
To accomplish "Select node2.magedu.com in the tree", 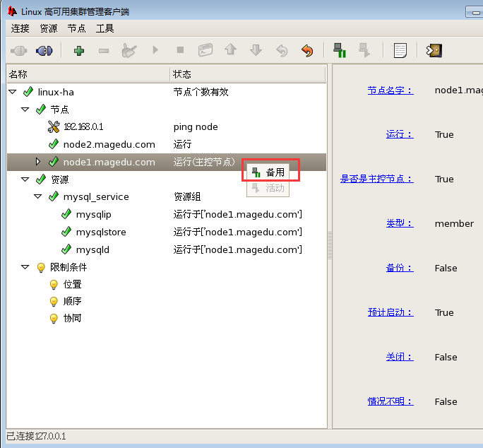I will click(x=109, y=144).
